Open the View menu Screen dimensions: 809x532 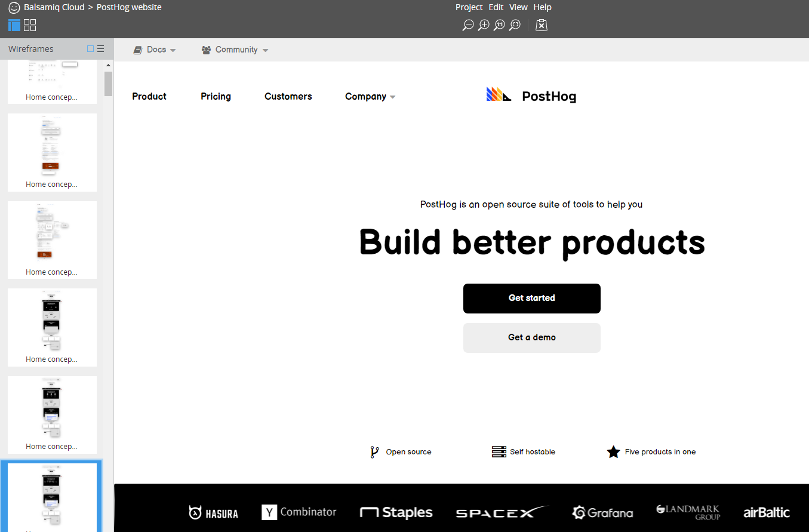point(518,7)
